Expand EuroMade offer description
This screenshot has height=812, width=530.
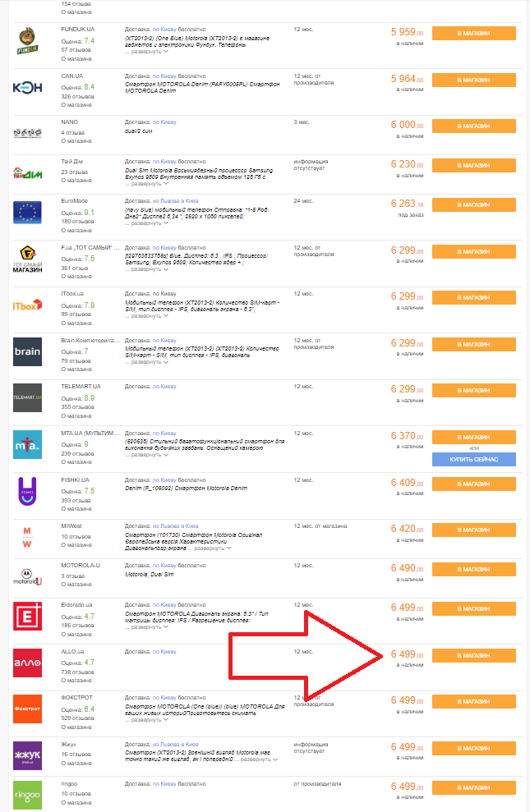pyautogui.click(x=150, y=223)
